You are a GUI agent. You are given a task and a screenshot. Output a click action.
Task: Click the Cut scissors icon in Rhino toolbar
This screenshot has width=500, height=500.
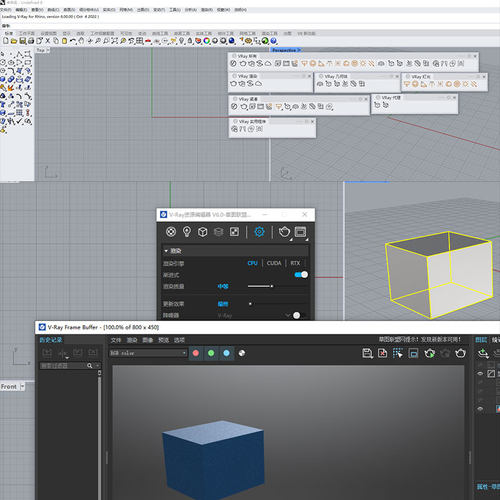click(x=48, y=41)
